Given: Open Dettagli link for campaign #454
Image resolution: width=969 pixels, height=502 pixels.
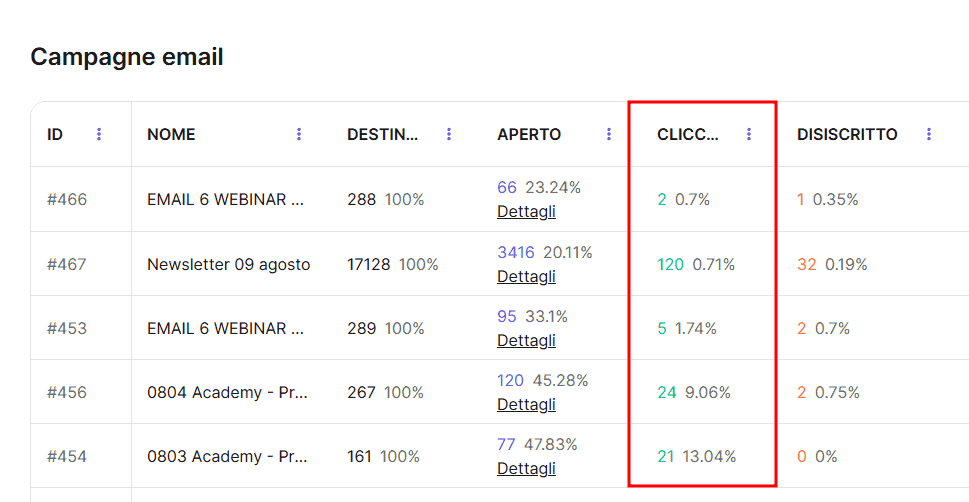Looking at the screenshot, I should point(527,469).
